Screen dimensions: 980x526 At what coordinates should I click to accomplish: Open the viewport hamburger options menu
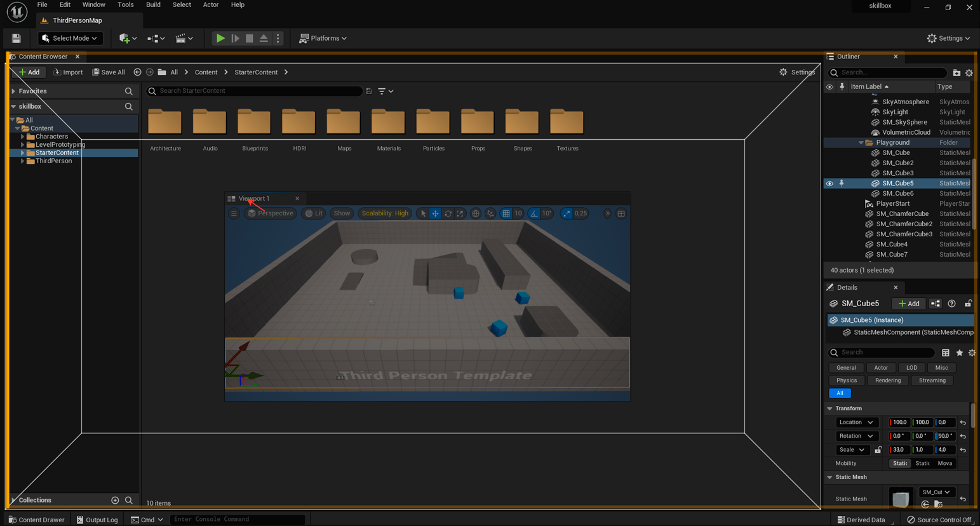234,213
